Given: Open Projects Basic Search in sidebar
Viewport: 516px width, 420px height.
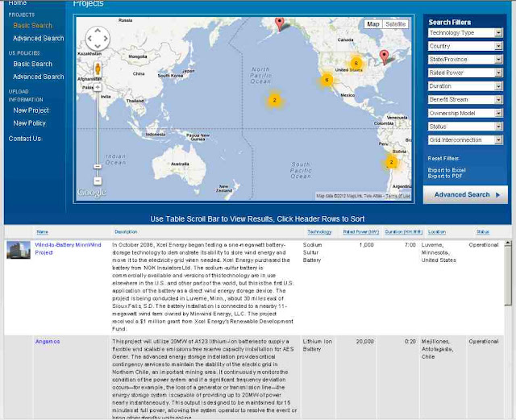Looking at the screenshot, I should [32, 25].
